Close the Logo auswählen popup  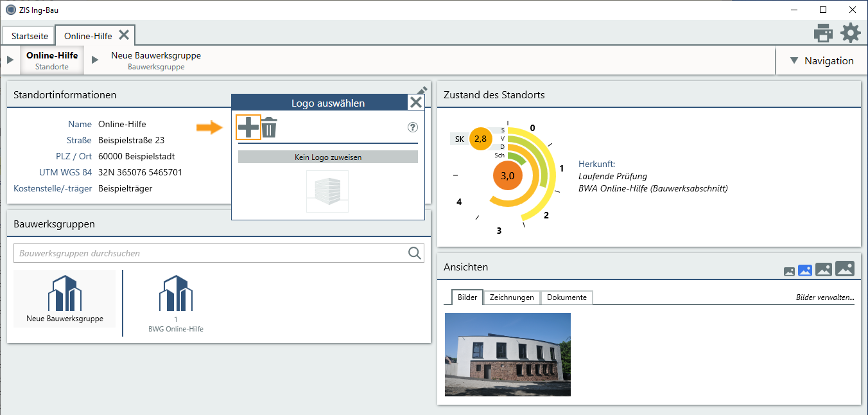coord(416,102)
